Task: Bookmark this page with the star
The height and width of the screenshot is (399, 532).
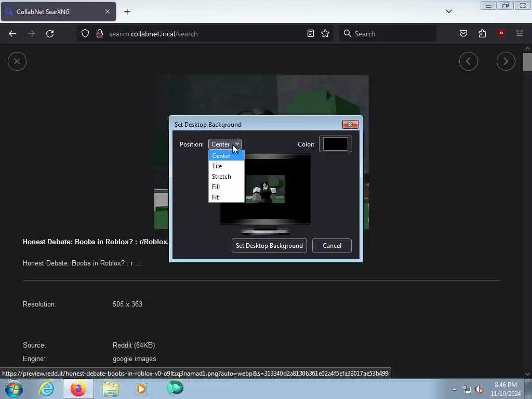Action: point(325,33)
